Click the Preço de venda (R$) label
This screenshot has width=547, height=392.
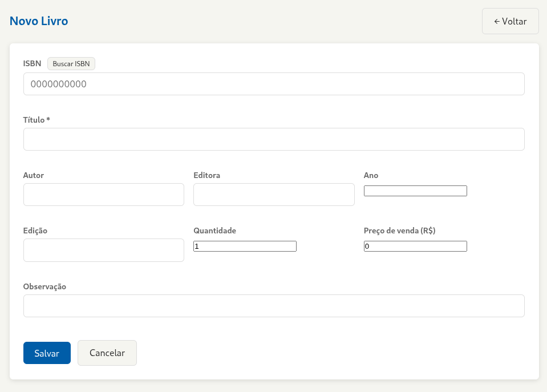(x=399, y=231)
